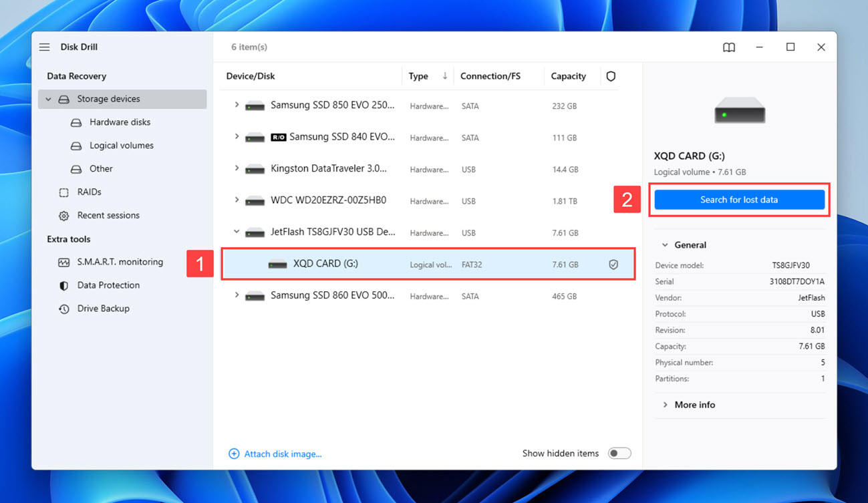The image size is (868, 503).
Task: Collapse the JetFlash TS8GJFV30 USB device
Action: click(237, 232)
